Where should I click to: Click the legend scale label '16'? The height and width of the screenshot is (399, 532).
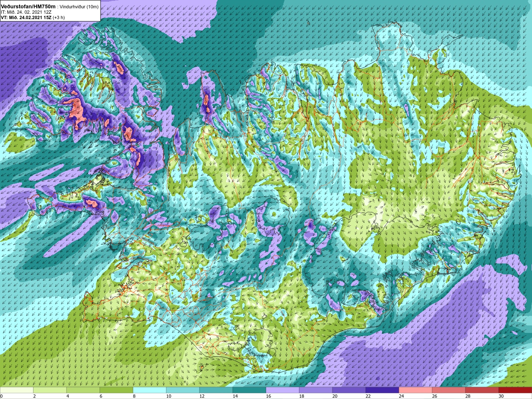click(x=268, y=396)
